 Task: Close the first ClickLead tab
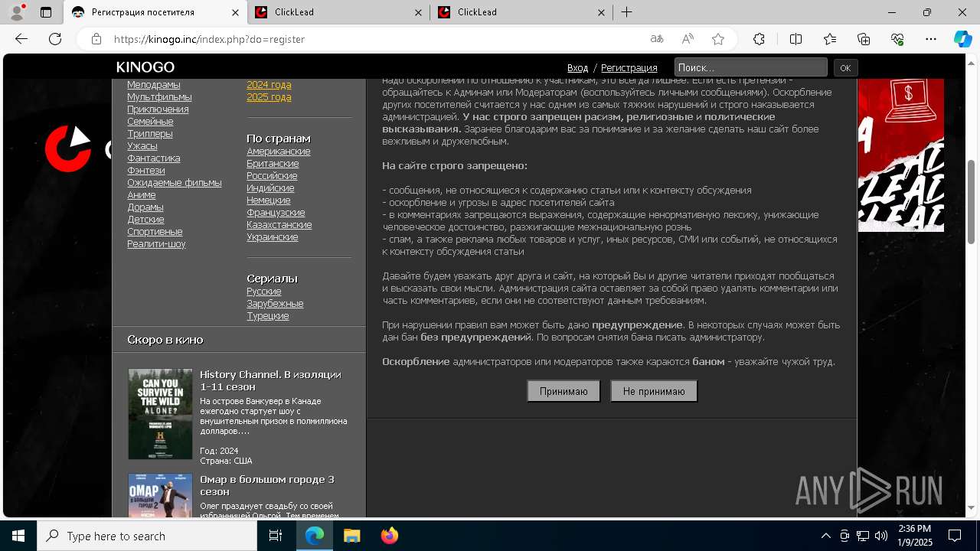click(x=418, y=12)
